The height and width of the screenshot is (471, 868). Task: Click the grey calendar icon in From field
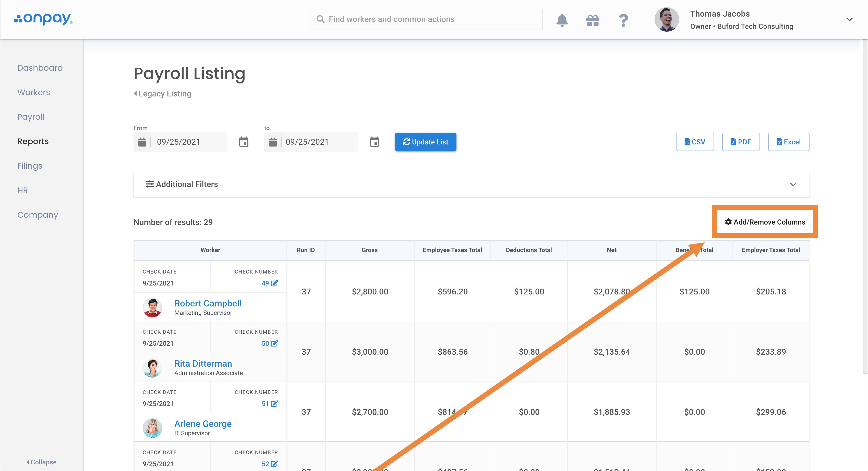coord(142,142)
